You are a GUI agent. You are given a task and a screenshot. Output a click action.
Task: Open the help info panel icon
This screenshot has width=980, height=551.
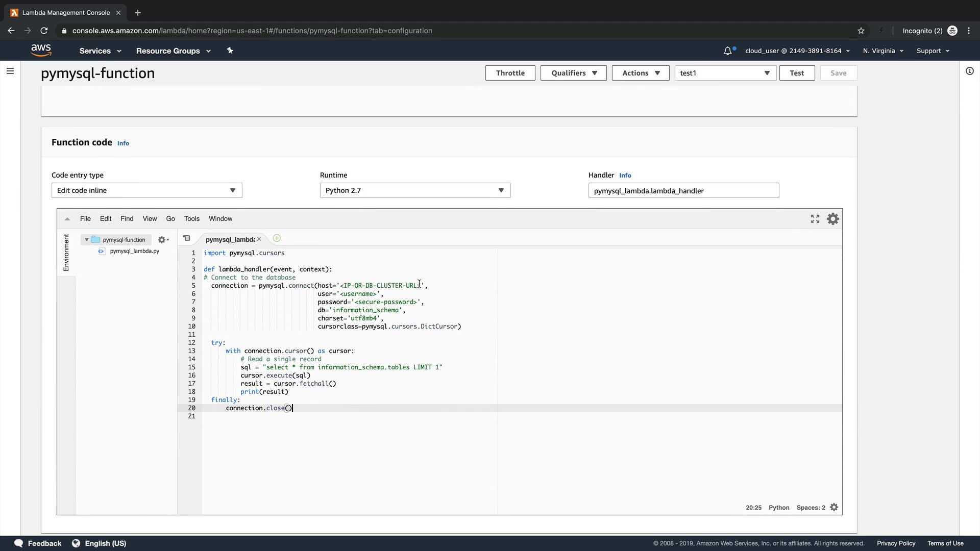coord(969,71)
